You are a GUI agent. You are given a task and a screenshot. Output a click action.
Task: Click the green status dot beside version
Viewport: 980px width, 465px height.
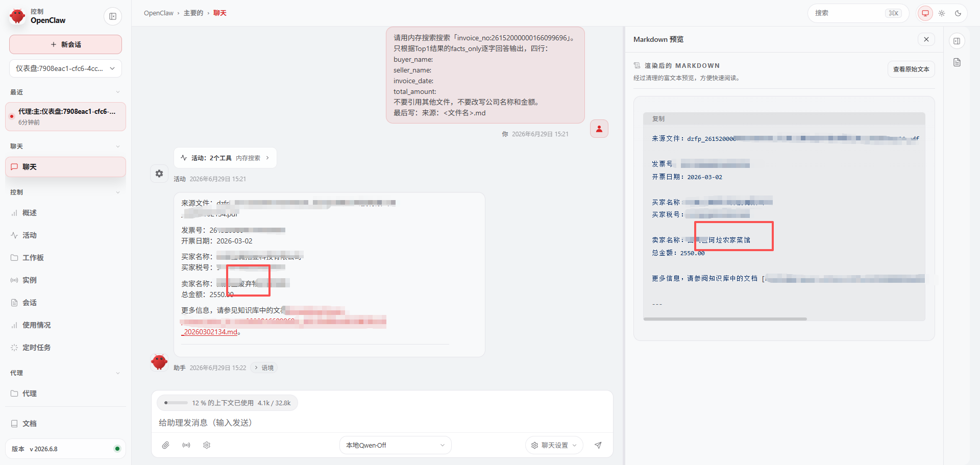[117, 449]
